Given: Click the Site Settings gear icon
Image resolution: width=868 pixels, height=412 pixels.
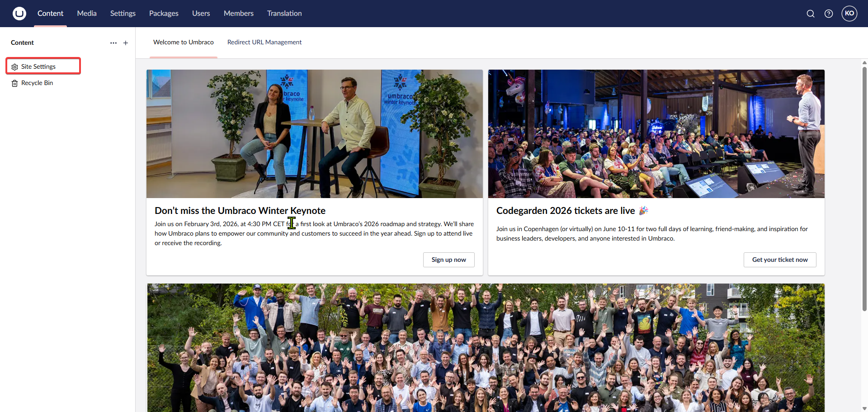Looking at the screenshot, I should (15, 67).
